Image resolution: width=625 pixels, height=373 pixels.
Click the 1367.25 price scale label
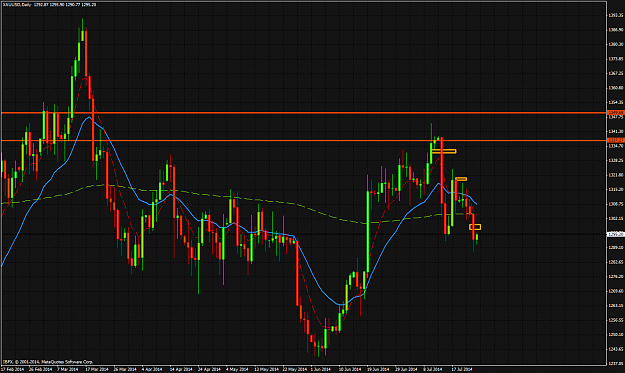616,73
